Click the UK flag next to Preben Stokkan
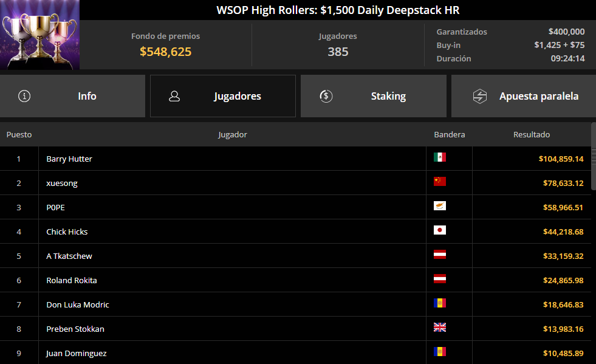This screenshot has width=596, height=364. (x=440, y=328)
